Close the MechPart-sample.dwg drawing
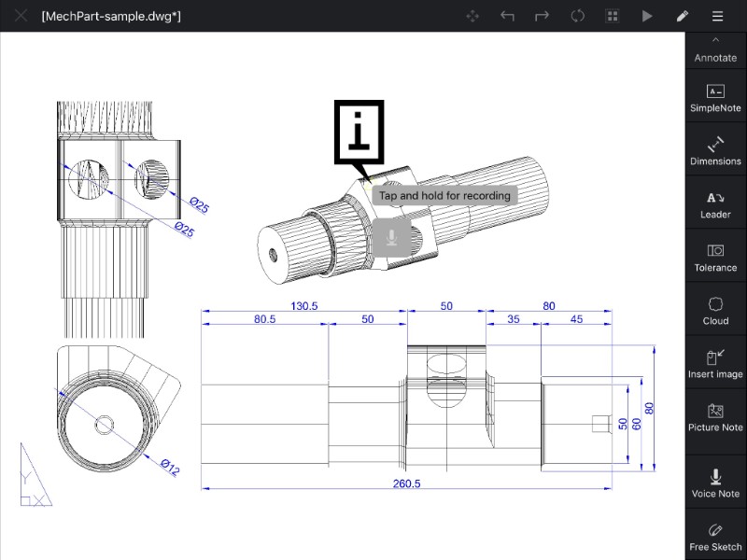Image resolution: width=747 pixels, height=560 pixels. click(x=21, y=16)
